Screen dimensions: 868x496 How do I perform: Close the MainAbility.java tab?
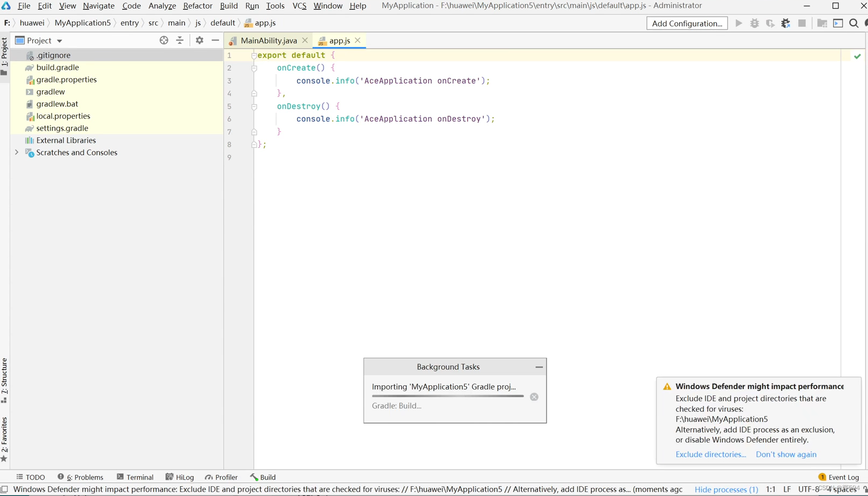305,41
